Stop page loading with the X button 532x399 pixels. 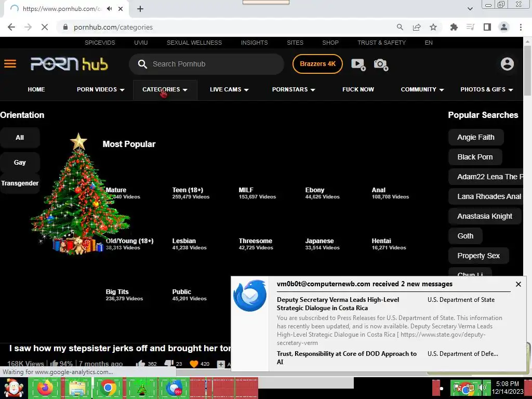[45, 27]
